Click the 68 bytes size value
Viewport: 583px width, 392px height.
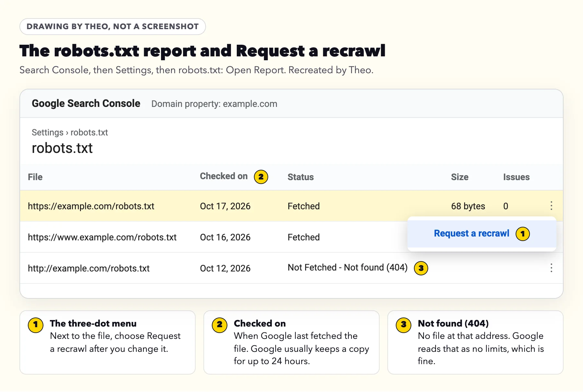(x=468, y=206)
